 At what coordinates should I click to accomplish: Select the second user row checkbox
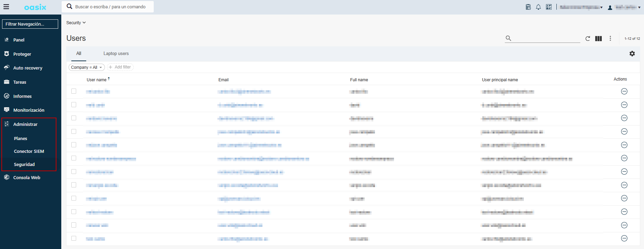point(74,104)
